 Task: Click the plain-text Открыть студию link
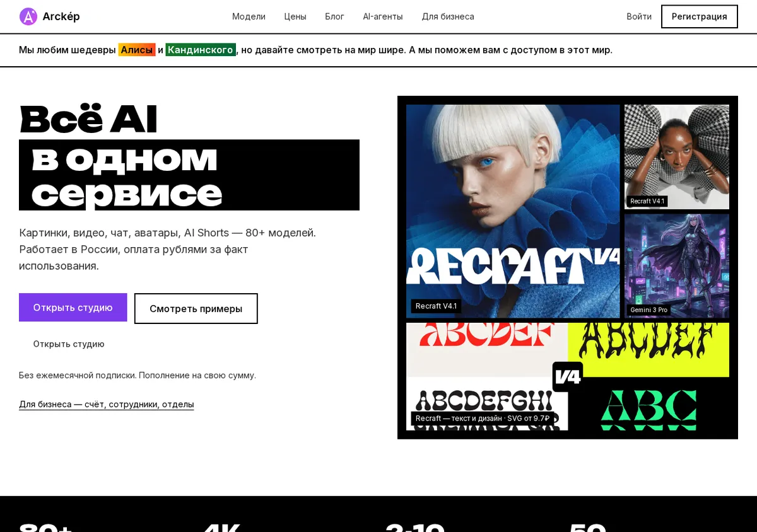(69, 344)
